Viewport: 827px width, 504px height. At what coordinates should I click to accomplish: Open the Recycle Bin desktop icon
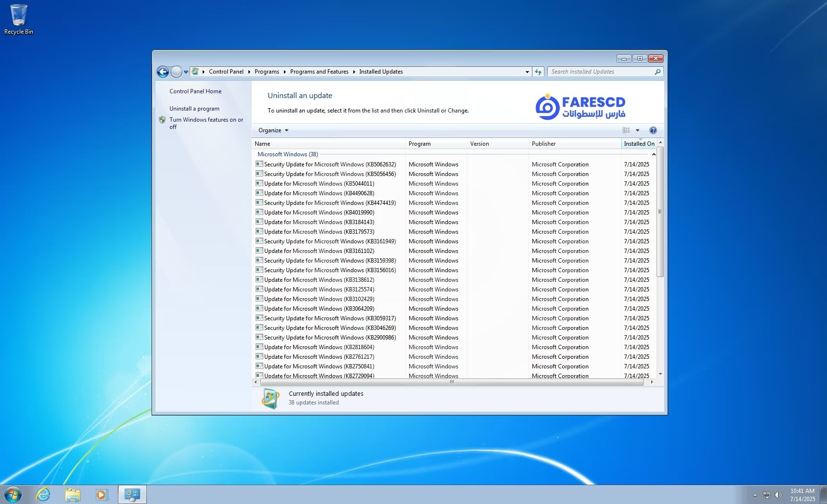pos(18,20)
